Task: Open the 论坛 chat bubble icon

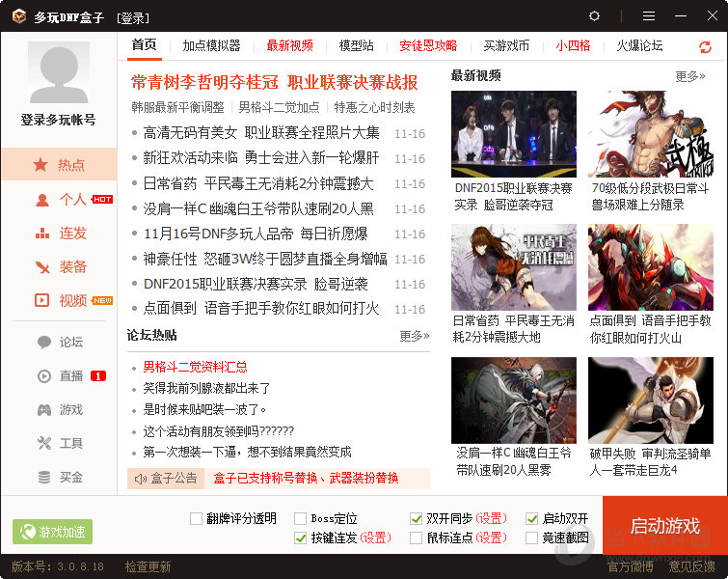Action: tap(44, 342)
